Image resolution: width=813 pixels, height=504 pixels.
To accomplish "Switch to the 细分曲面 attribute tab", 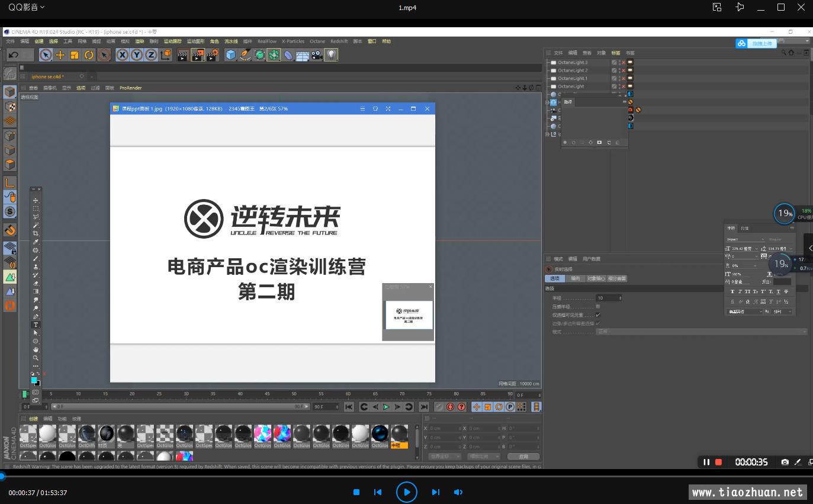I will (x=616, y=278).
